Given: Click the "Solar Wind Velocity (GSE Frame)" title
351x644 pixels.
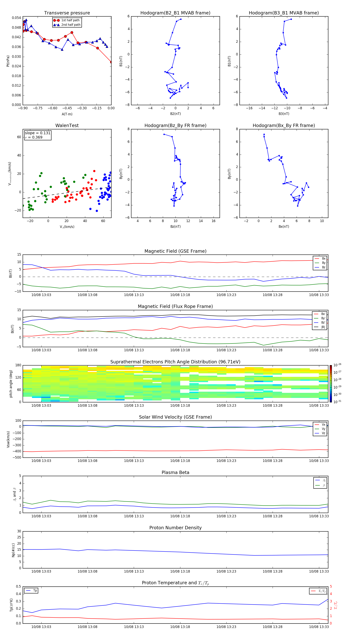Looking at the screenshot, I should [x=175, y=417].
